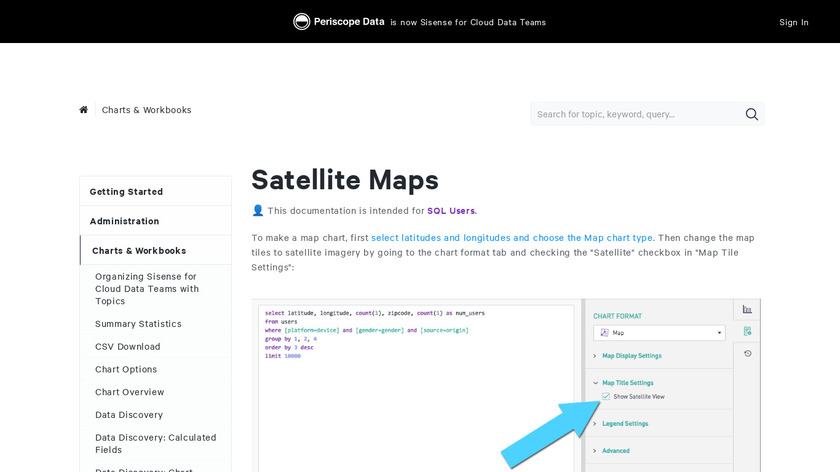Viewport: 840px width, 472px height.
Task: Open the chart type icon tab
Action: point(747,309)
